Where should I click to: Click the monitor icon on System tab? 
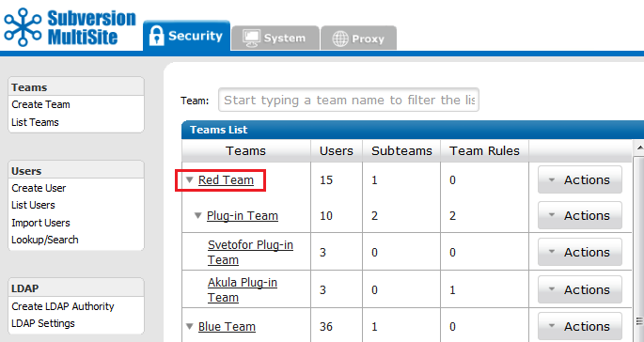tap(250, 38)
